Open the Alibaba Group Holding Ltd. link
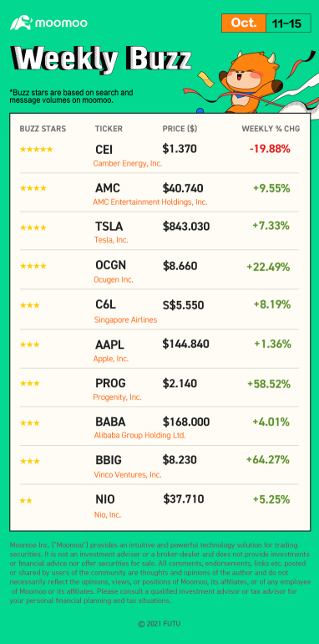 (139, 435)
